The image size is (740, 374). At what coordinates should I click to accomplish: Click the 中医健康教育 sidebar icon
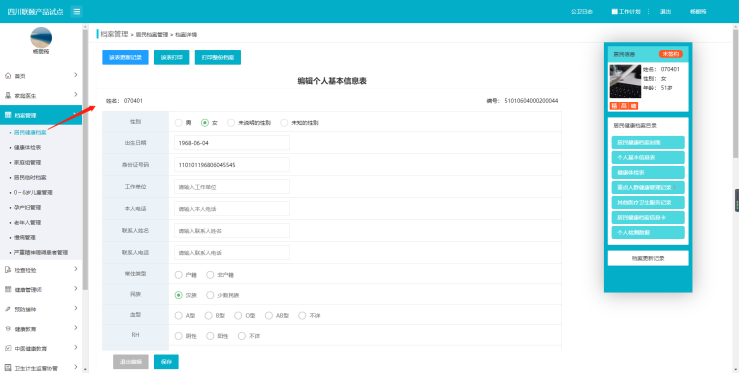coord(8,348)
